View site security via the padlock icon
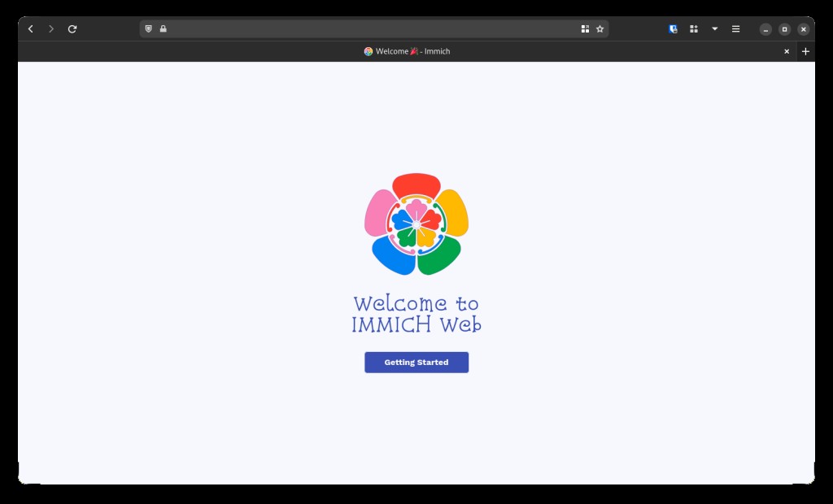833x504 pixels. tap(163, 28)
